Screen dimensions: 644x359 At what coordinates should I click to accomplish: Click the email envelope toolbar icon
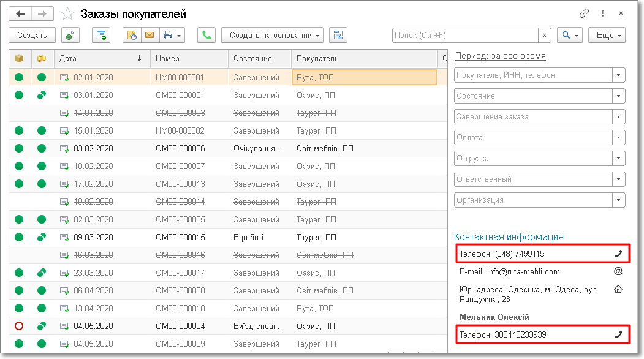(149, 36)
